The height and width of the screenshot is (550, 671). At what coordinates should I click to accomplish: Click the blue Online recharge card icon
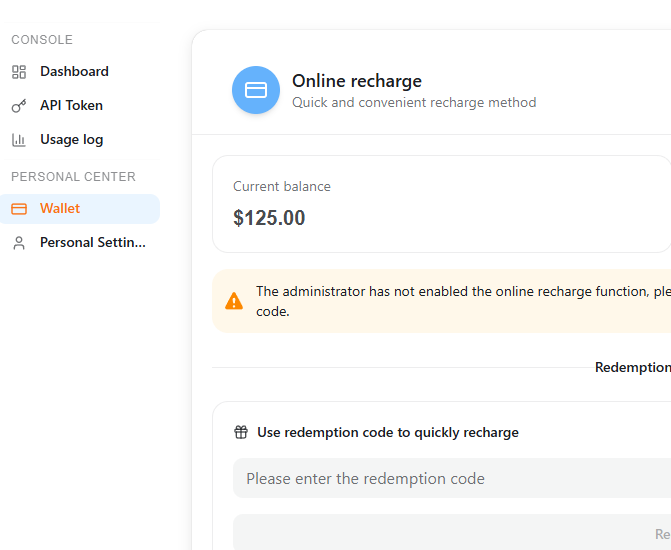[x=256, y=90]
